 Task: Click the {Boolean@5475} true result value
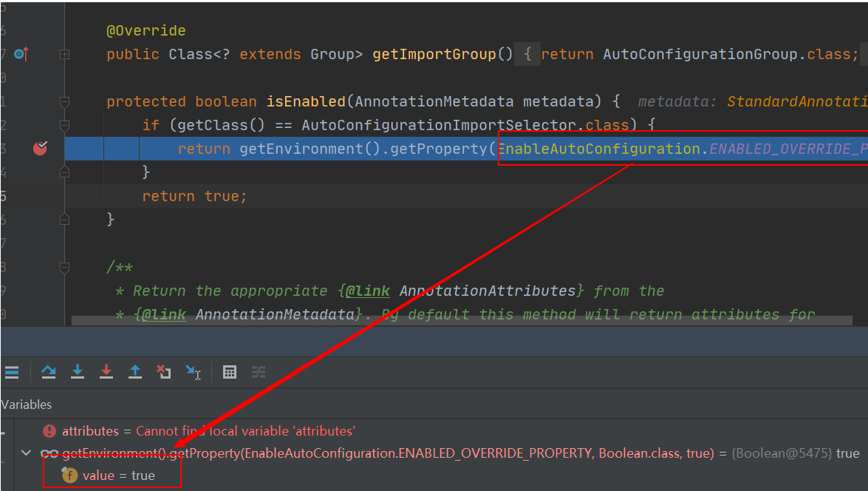796,453
